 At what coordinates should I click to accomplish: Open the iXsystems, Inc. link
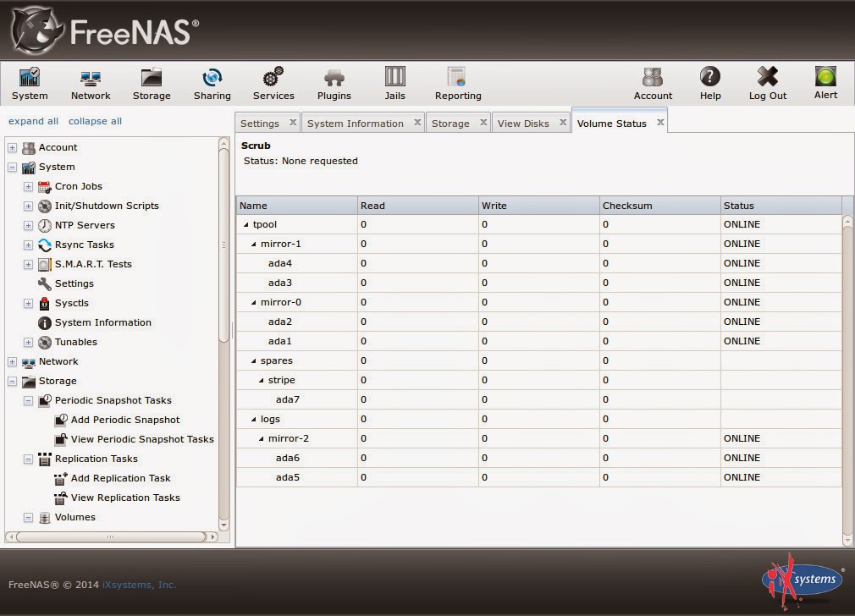tap(139, 585)
